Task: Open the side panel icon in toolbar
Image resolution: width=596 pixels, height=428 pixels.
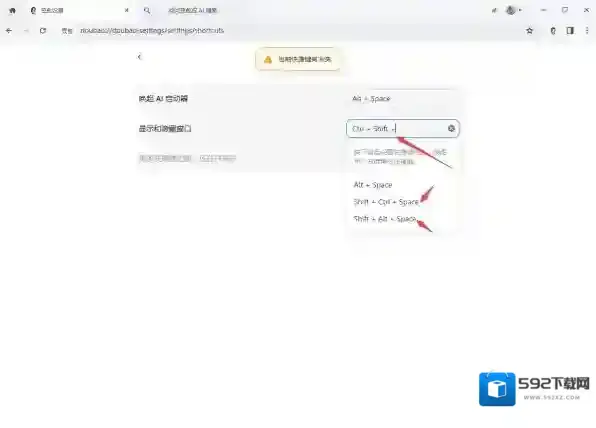Action: pyautogui.click(x=570, y=31)
